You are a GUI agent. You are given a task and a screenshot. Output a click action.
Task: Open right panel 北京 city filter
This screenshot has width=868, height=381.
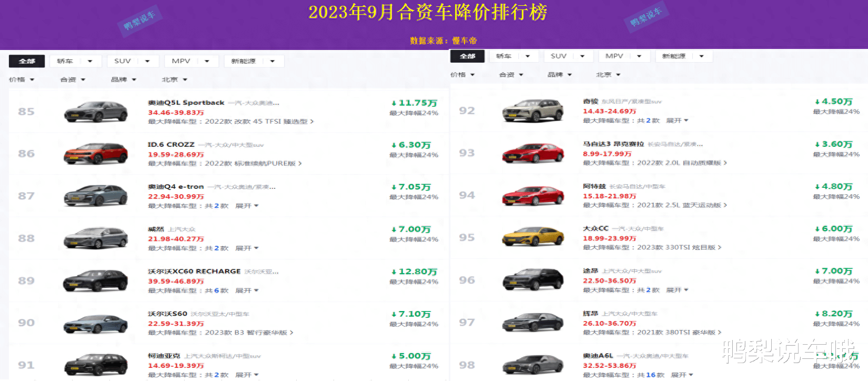[x=608, y=75]
